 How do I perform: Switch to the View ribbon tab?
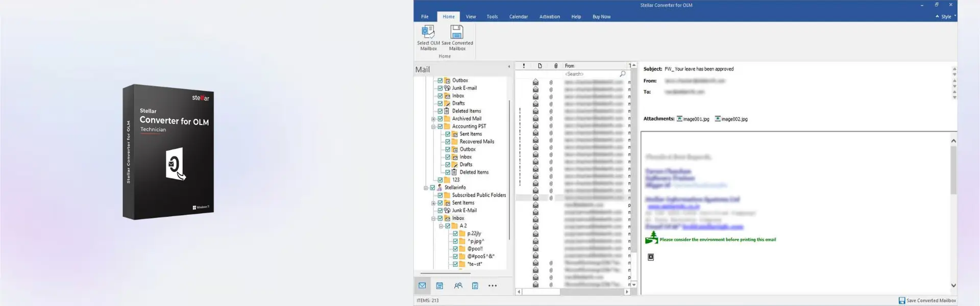click(471, 17)
